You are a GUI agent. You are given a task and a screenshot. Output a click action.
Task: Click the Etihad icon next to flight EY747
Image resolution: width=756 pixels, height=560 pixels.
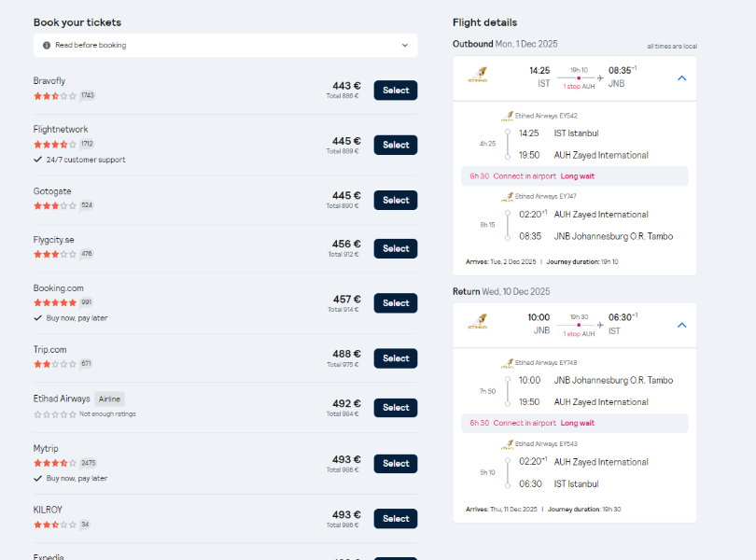[x=507, y=196]
